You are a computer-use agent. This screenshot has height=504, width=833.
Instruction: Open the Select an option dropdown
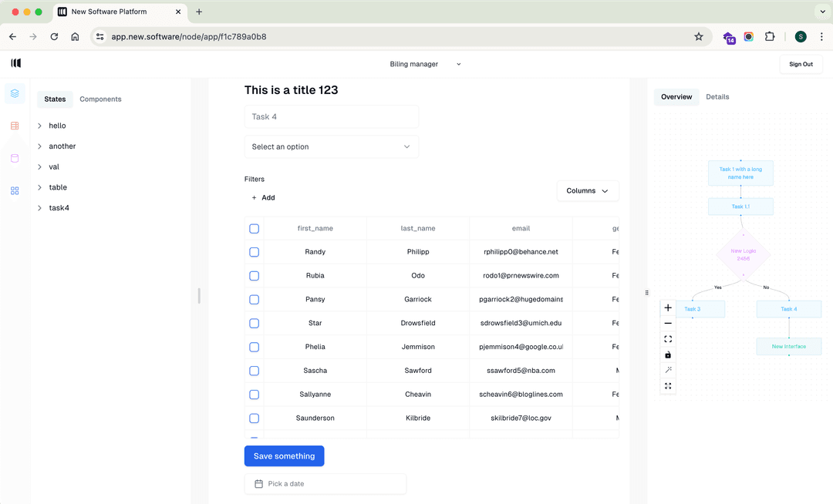tap(332, 147)
